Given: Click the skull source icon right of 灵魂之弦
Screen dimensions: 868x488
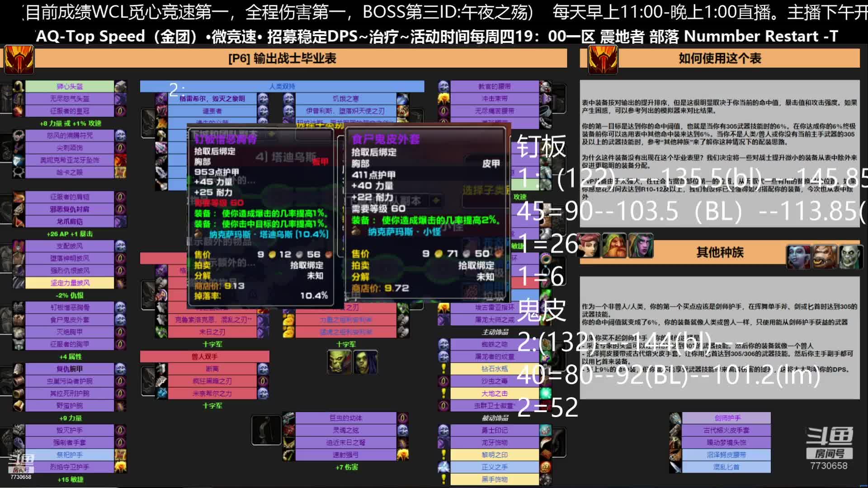Looking at the screenshot, I should (x=402, y=430).
